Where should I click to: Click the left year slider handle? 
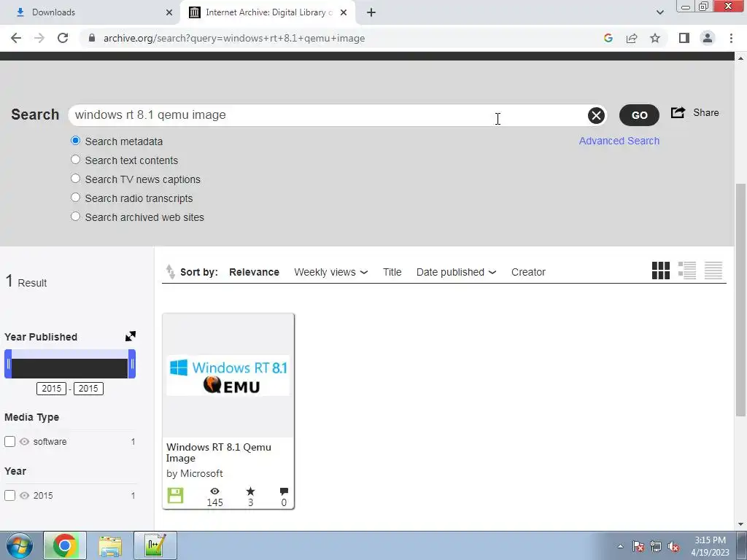[8, 364]
